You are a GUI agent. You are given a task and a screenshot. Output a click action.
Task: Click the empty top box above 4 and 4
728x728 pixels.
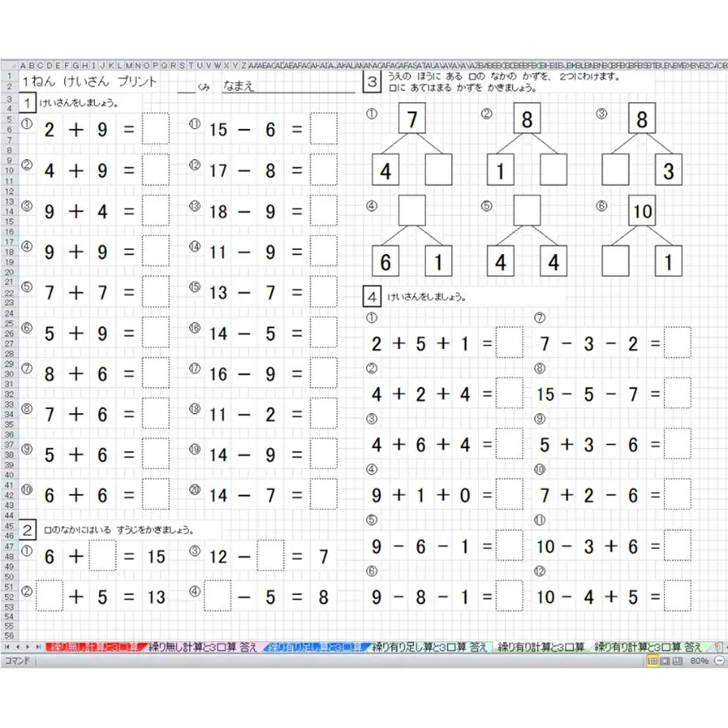[x=527, y=210]
